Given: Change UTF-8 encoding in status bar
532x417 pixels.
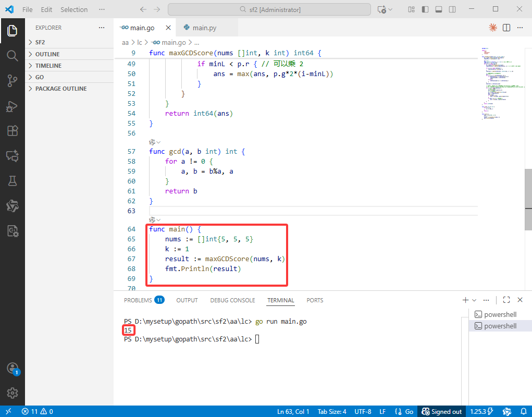Looking at the screenshot, I should (363, 411).
